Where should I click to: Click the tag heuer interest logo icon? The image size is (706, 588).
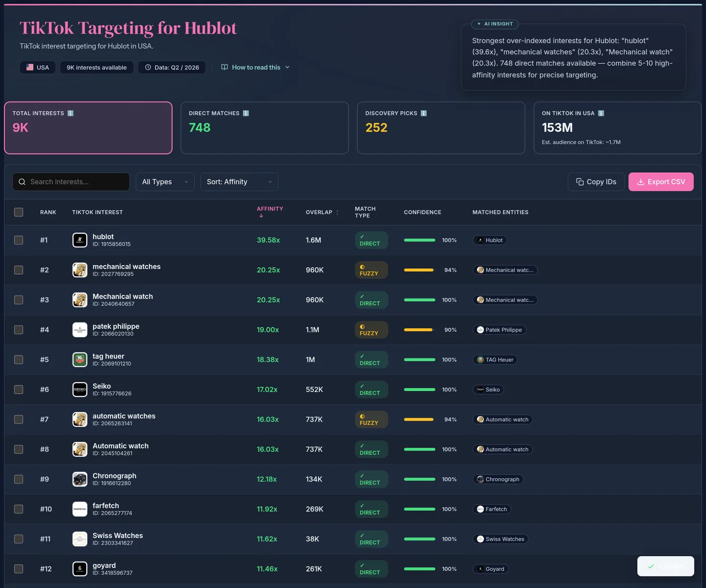click(80, 360)
